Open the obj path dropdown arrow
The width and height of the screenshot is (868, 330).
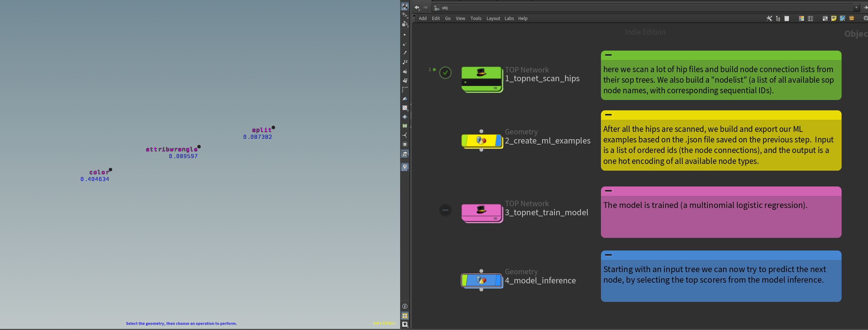(856, 8)
